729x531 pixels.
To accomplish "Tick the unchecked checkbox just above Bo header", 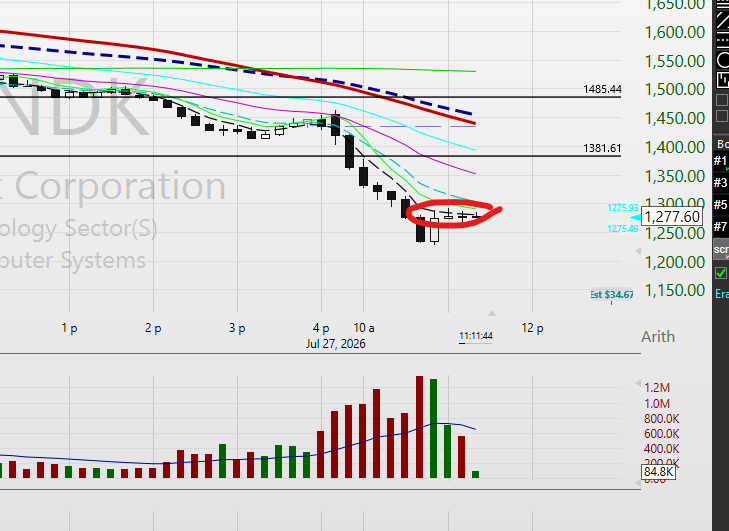I will (722, 116).
